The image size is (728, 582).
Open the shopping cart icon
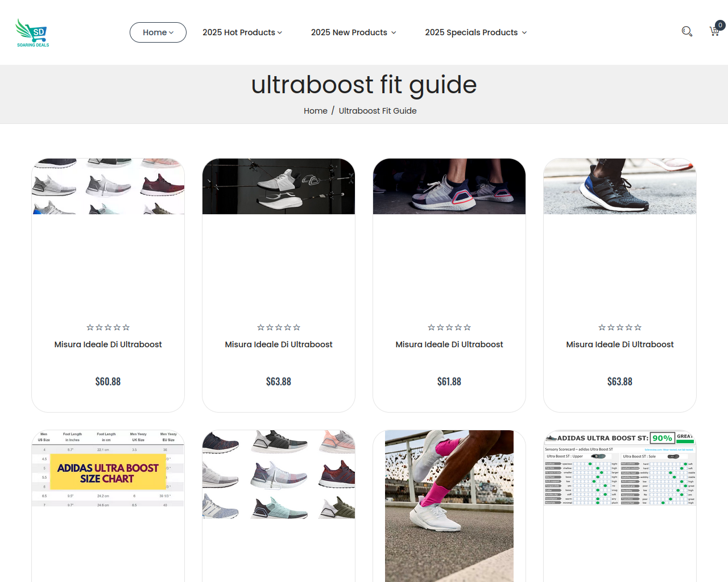click(714, 31)
